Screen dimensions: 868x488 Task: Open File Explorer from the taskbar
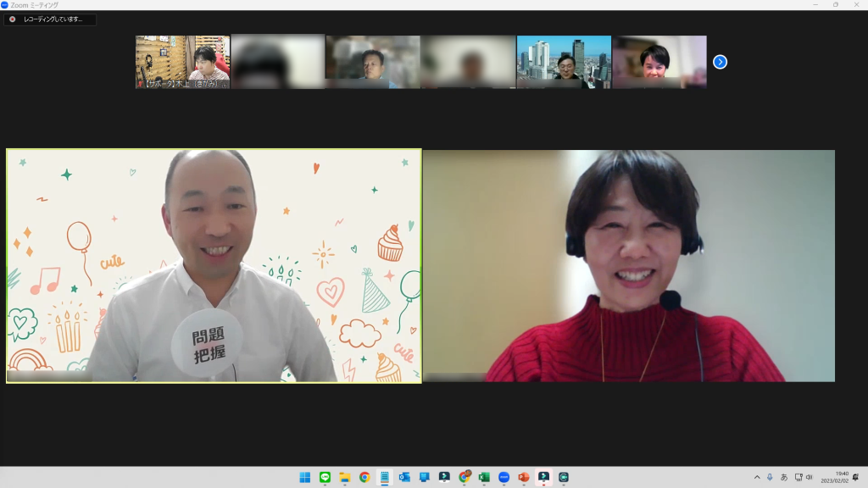[x=345, y=477]
